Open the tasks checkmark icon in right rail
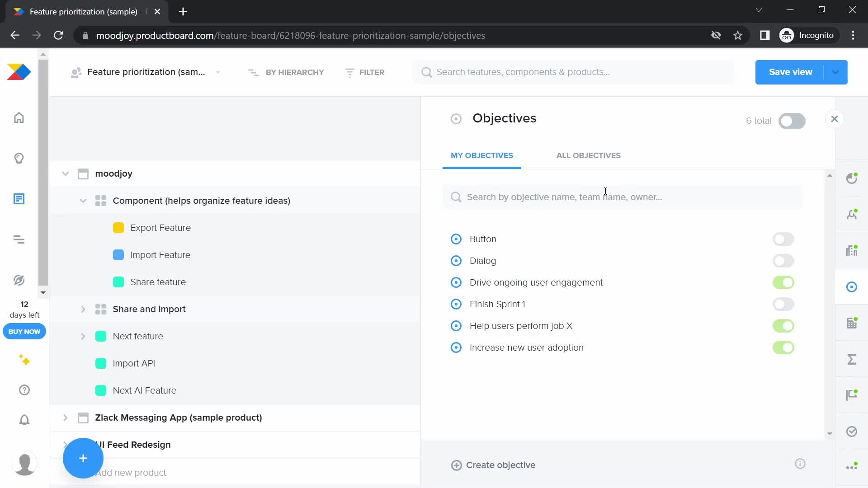The image size is (868, 488). 852,432
